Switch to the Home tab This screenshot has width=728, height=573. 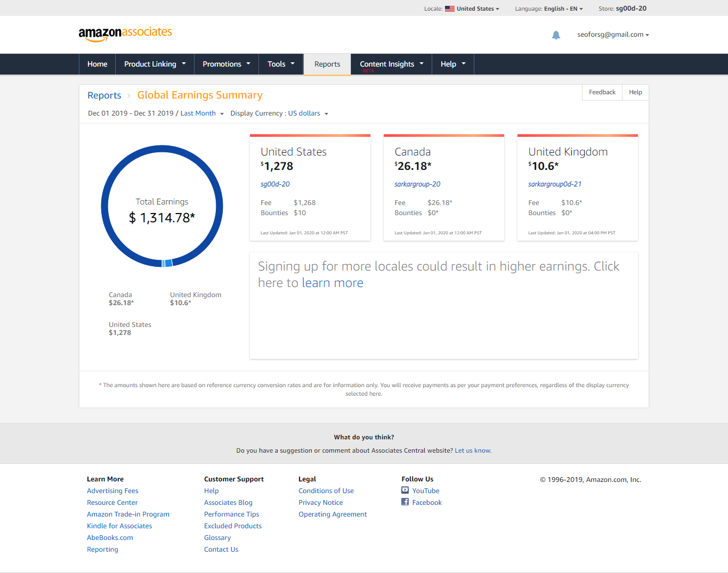pyautogui.click(x=97, y=64)
